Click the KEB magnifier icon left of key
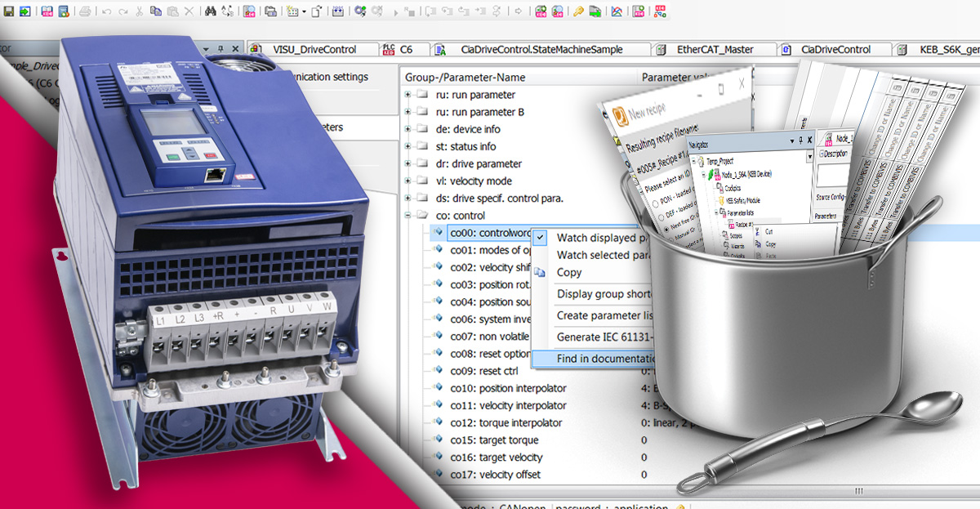 click(x=557, y=11)
